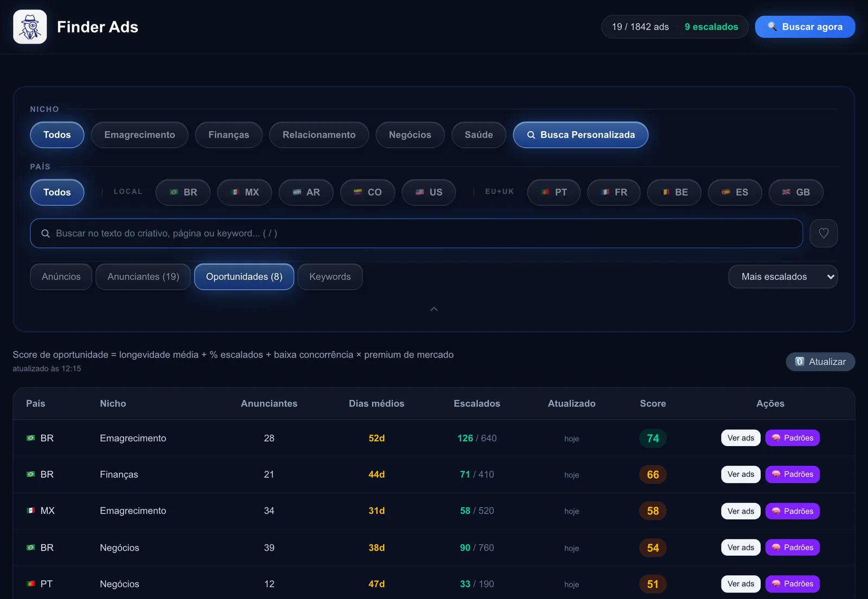Filter by BR Brazil flag chip

point(183,192)
